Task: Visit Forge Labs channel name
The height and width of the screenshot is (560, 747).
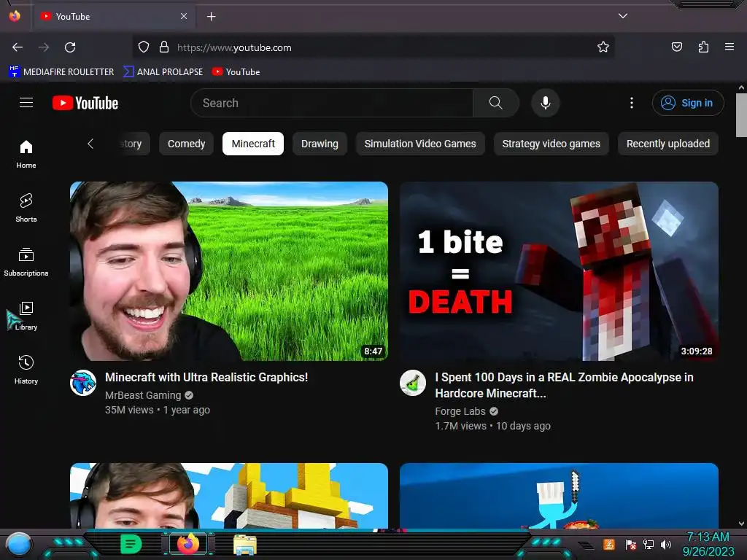Action: tap(460, 411)
